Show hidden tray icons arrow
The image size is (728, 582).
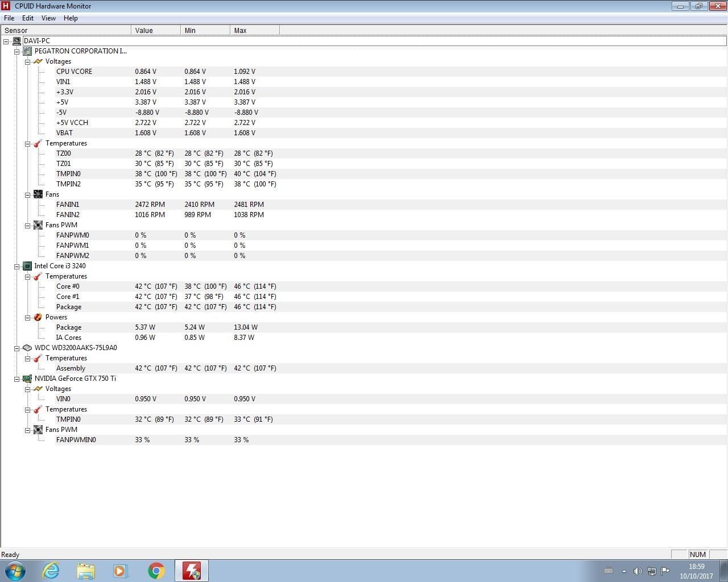[x=624, y=571]
